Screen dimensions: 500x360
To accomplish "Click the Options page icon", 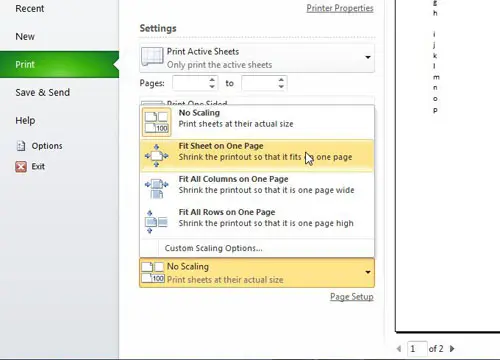I will [21, 146].
